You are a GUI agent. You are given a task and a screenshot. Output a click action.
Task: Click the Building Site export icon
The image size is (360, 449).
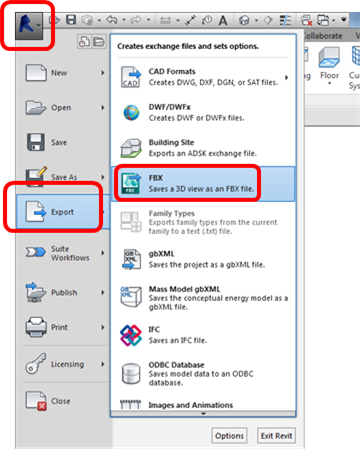pos(131,148)
